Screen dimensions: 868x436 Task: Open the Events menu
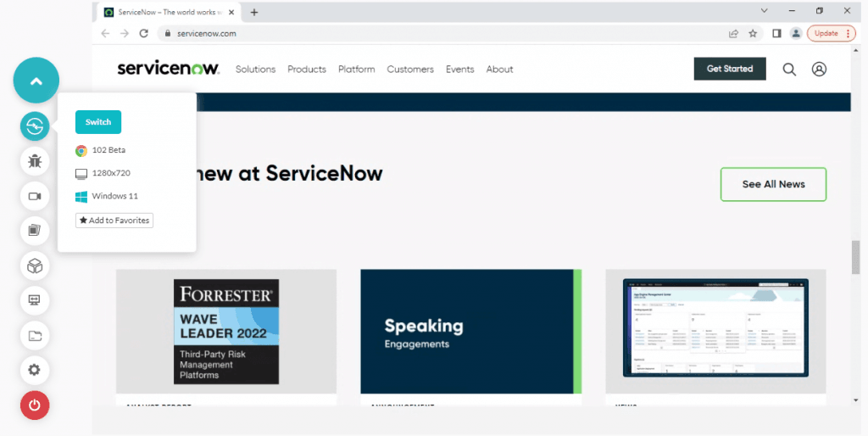tap(460, 70)
